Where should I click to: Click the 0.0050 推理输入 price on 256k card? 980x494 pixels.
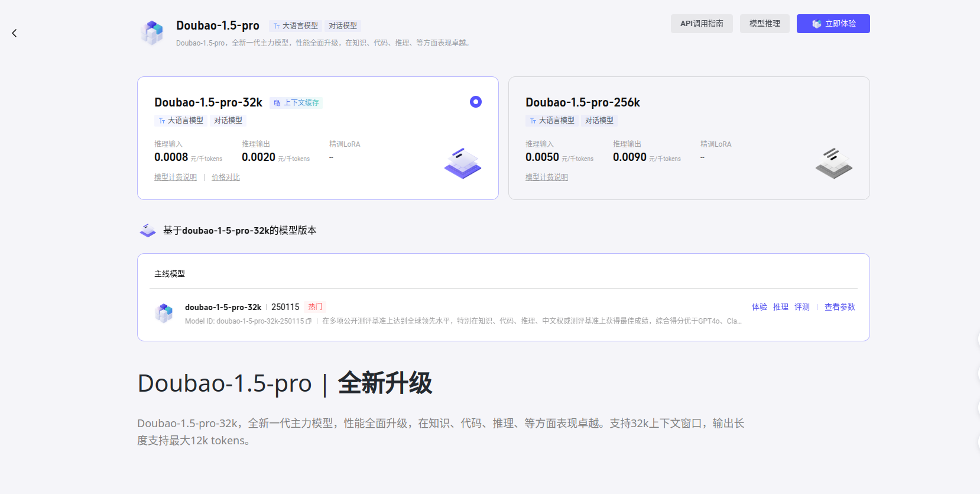(543, 157)
